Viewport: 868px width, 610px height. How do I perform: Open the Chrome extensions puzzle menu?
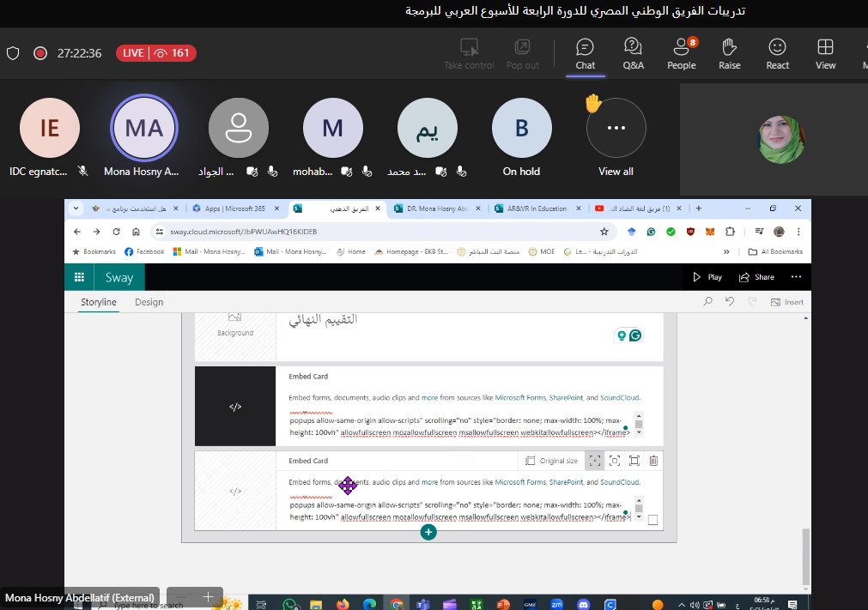coord(730,232)
